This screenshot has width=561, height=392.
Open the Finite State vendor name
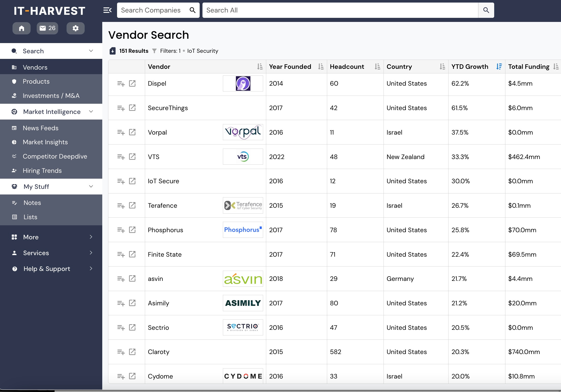165,254
